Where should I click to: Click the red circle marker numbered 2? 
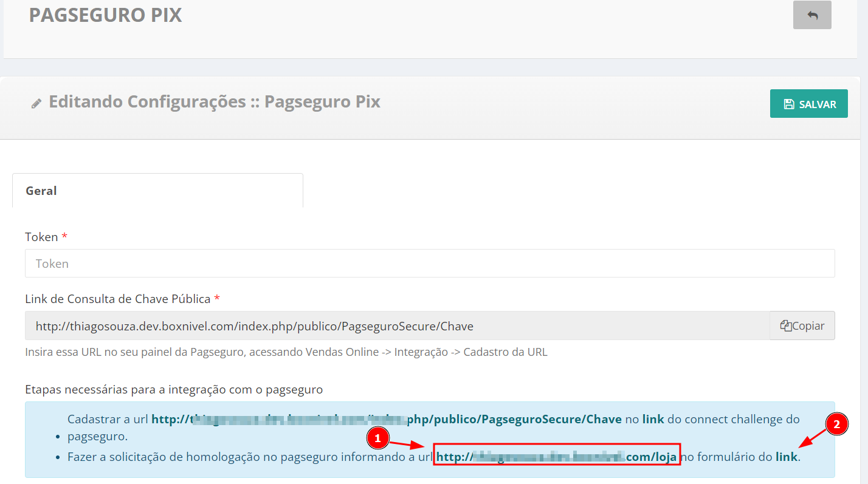coord(836,425)
